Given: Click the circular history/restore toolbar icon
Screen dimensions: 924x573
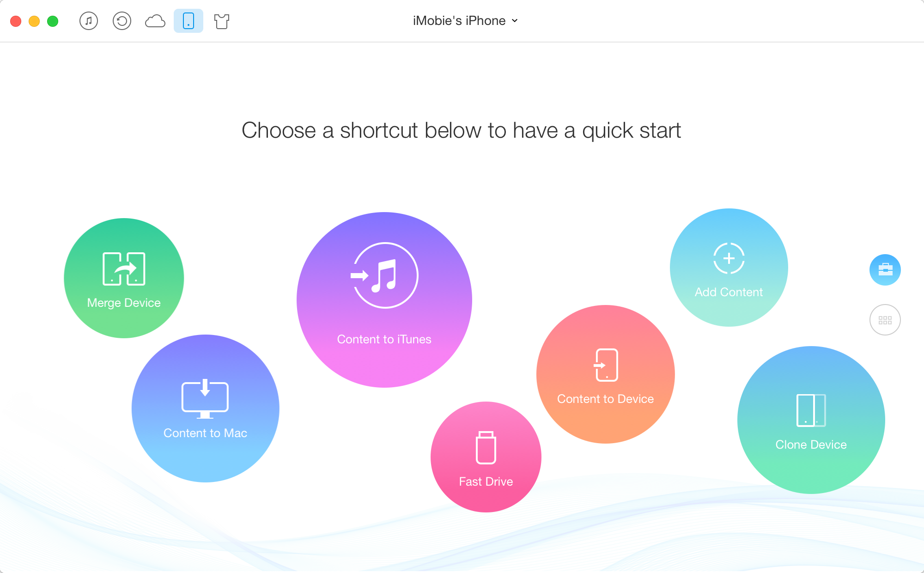Looking at the screenshot, I should 122,21.
